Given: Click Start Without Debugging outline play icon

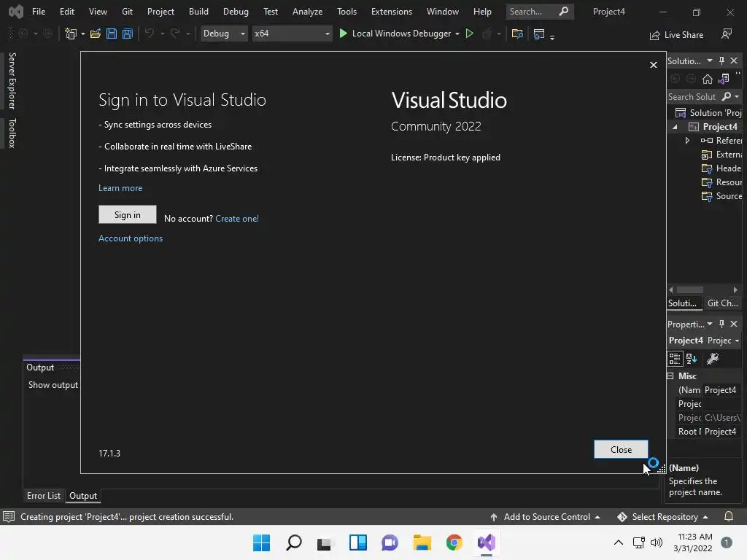Looking at the screenshot, I should click(469, 34).
